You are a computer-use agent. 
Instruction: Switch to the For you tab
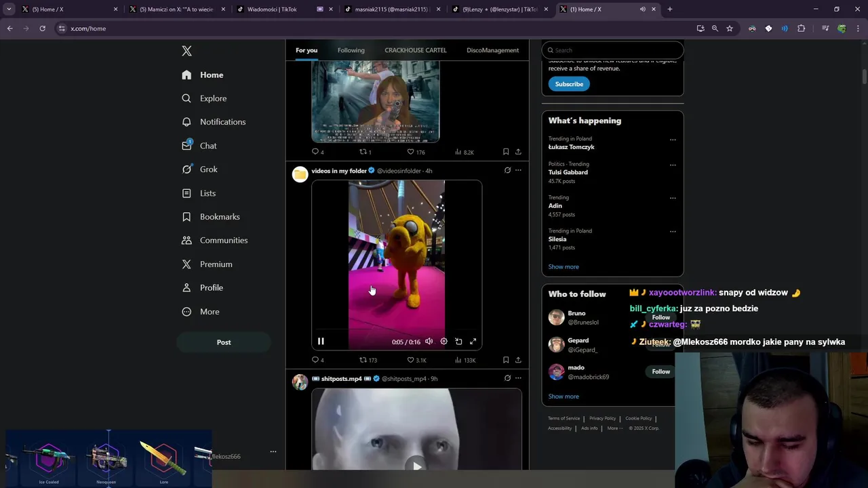click(x=307, y=50)
